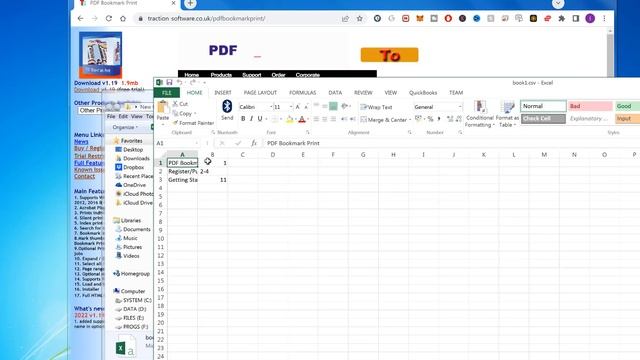Click the red font color A
This screenshot has width=640, height=360.
click(302, 119)
